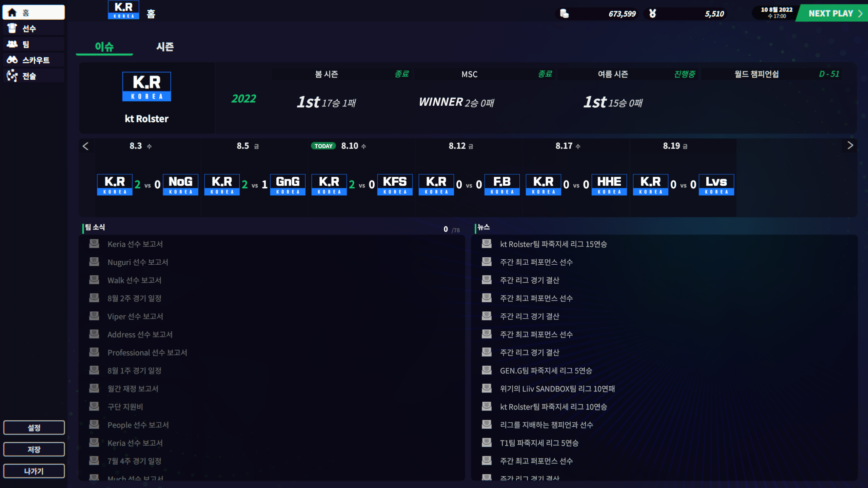This screenshot has width=868, height=488.
Task: Open the 전술 tactics sidebar item
Action: click(x=34, y=76)
